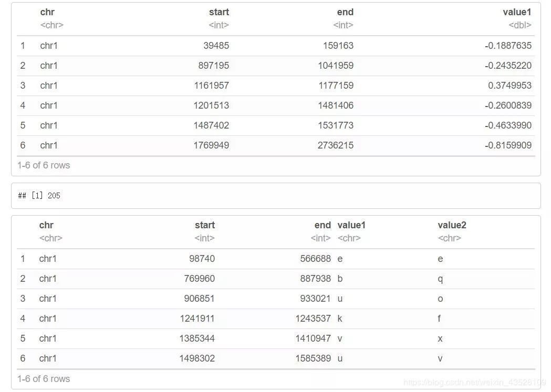The height and width of the screenshot is (392, 551).
Task: Select the start header in the top table
Action: (219, 12)
